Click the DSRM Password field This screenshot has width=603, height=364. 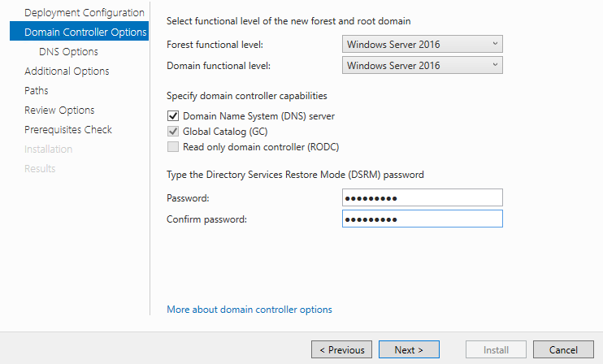423,198
